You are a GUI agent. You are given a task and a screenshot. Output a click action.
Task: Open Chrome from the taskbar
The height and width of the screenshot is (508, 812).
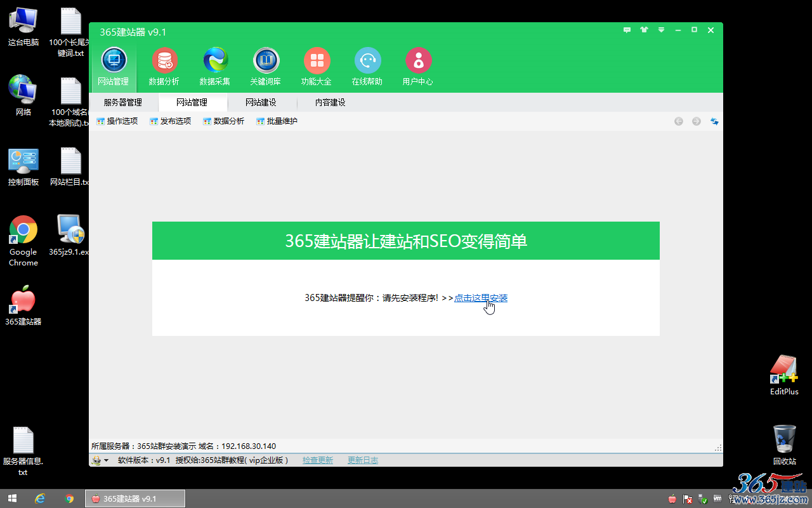(69, 498)
